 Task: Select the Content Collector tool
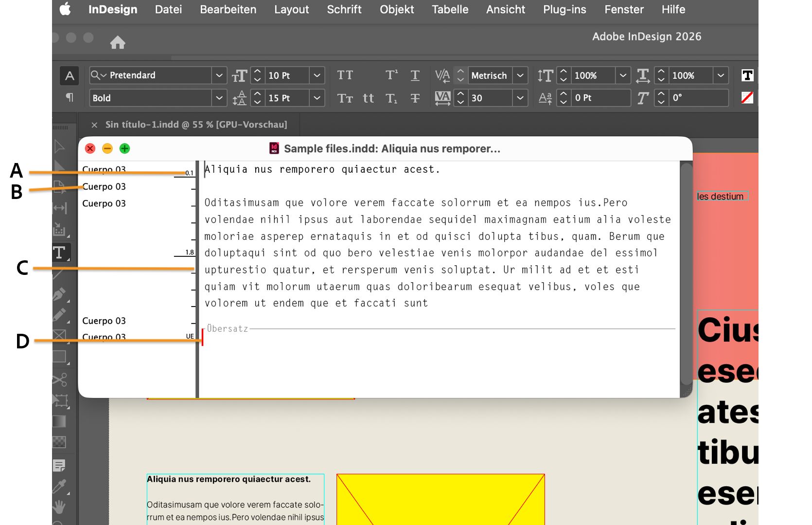click(60, 229)
